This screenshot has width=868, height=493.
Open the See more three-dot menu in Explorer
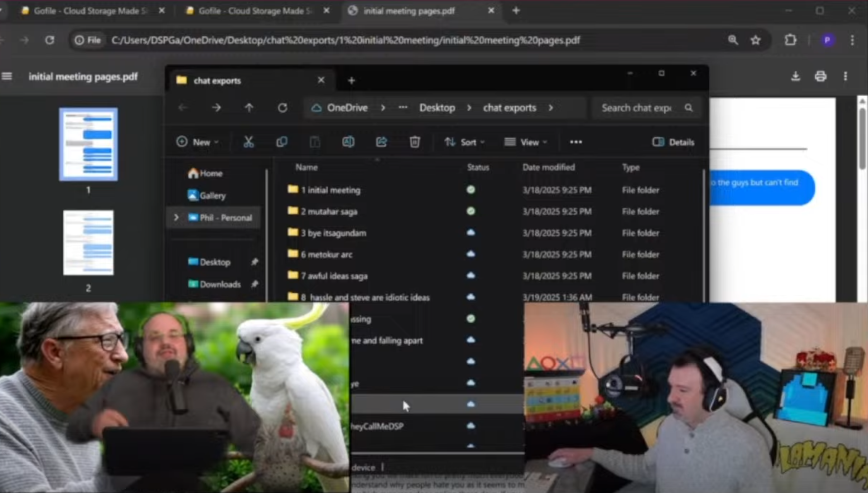tap(576, 142)
